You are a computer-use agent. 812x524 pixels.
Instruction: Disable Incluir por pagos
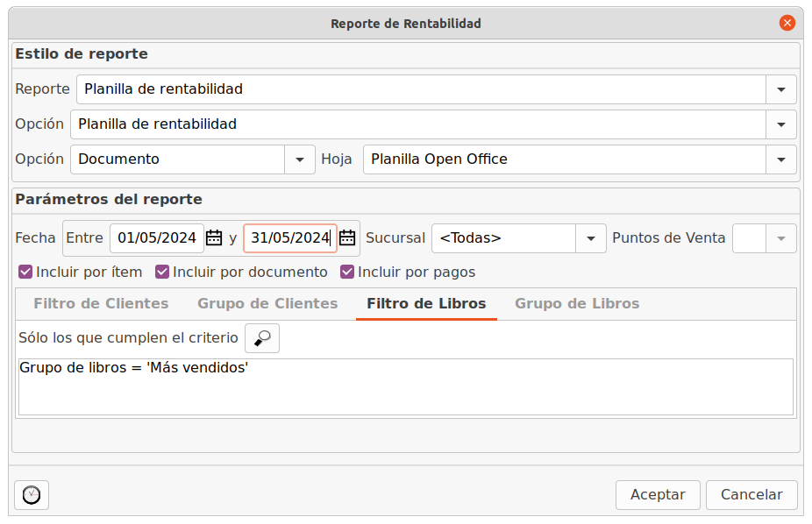coord(347,273)
